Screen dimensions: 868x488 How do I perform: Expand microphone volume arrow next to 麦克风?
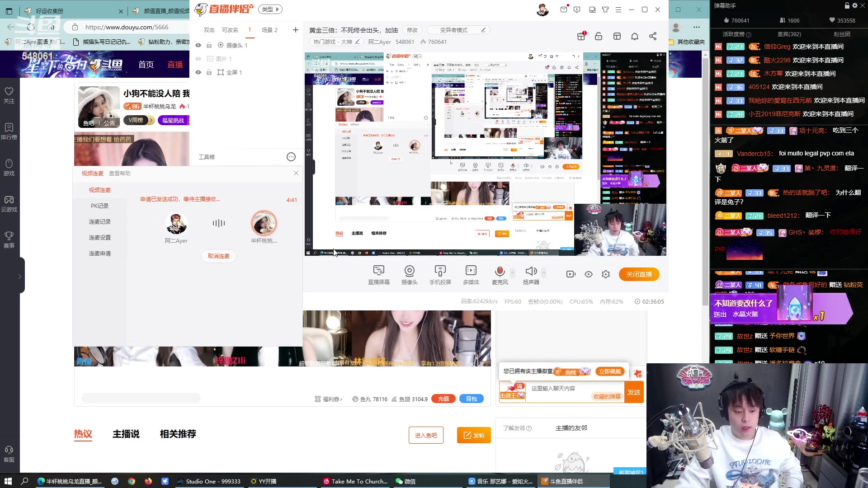[x=512, y=272]
